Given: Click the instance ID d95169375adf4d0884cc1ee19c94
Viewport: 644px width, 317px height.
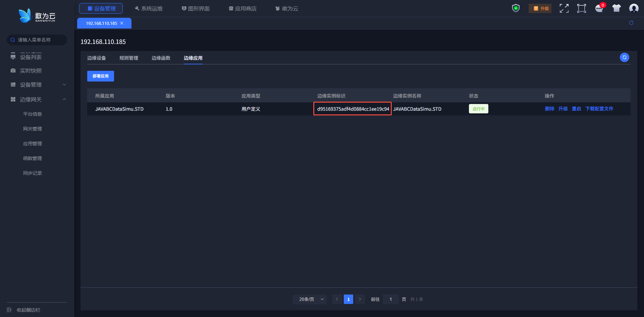Looking at the screenshot, I should pyautogui.click(x=353, y=109).
